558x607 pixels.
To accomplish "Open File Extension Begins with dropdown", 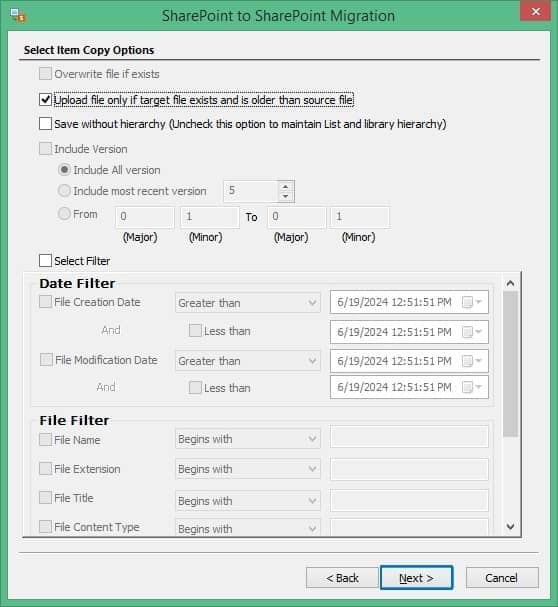I will (x=248, y=469).
